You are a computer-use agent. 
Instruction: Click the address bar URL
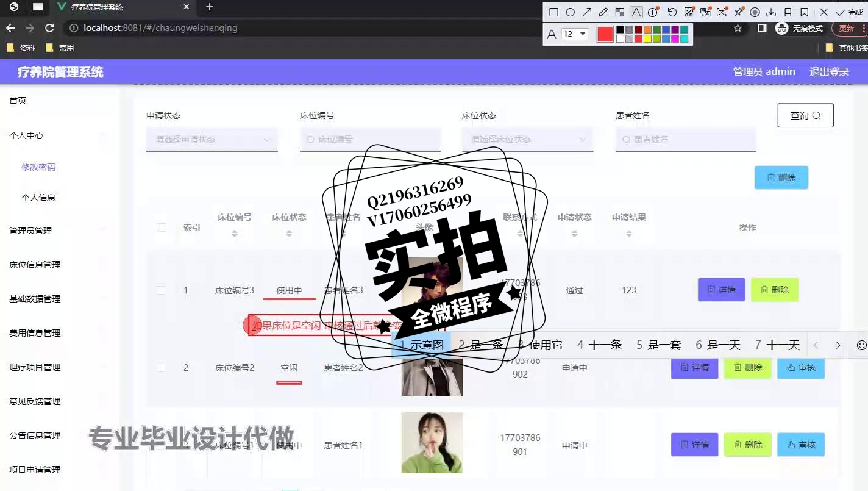tap(160, 28)
